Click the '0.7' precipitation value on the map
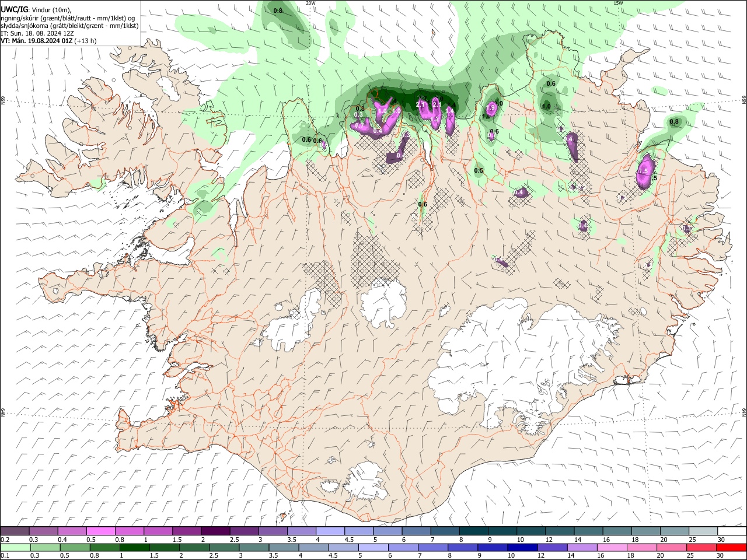747x560 pixels. pyautogui.click(x=359, y=125)
